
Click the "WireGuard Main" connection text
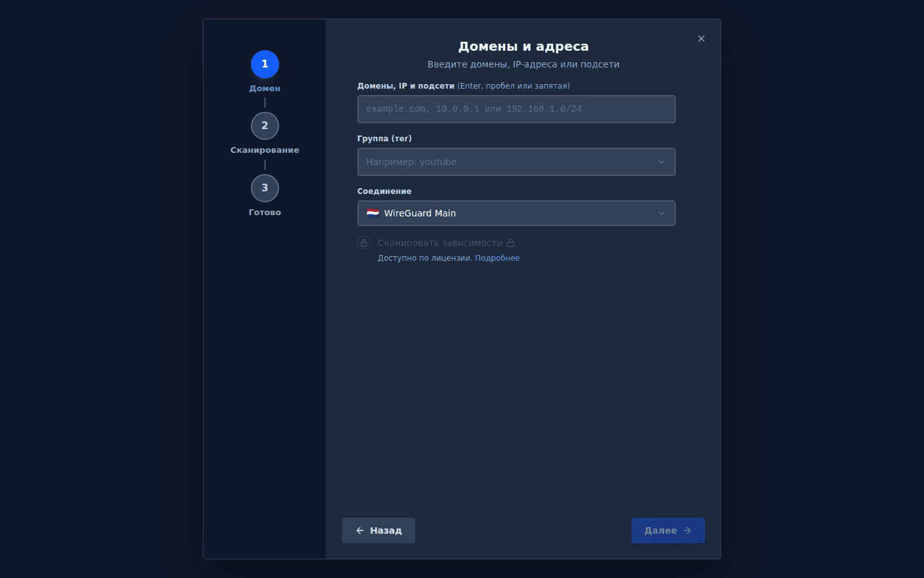420,213
